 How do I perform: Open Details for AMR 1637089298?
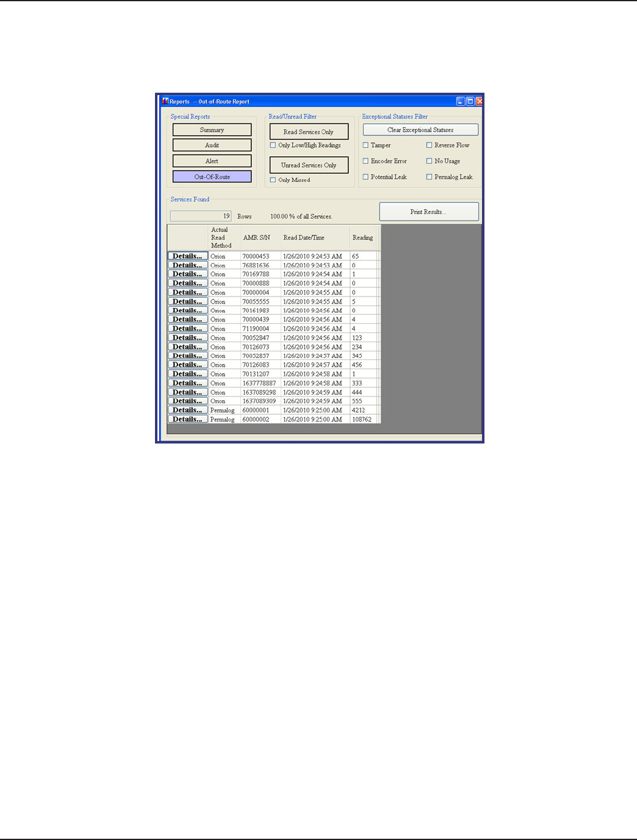(188, 392)
